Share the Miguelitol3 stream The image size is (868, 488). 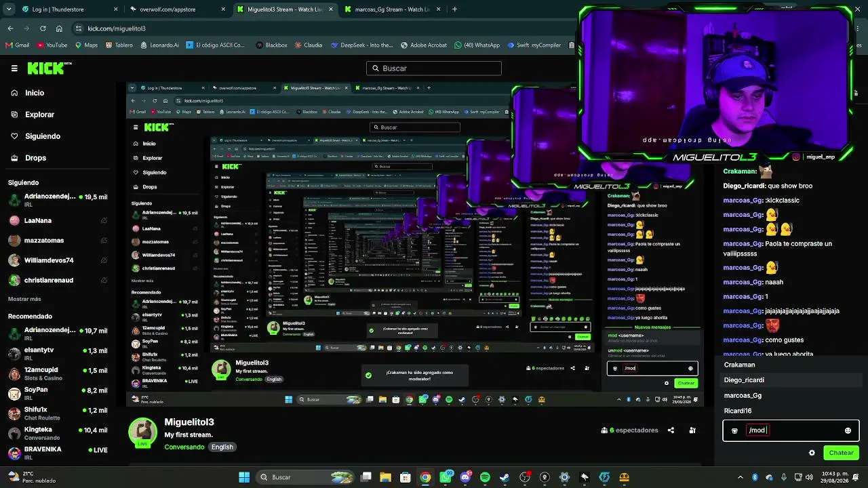[671, 430]
